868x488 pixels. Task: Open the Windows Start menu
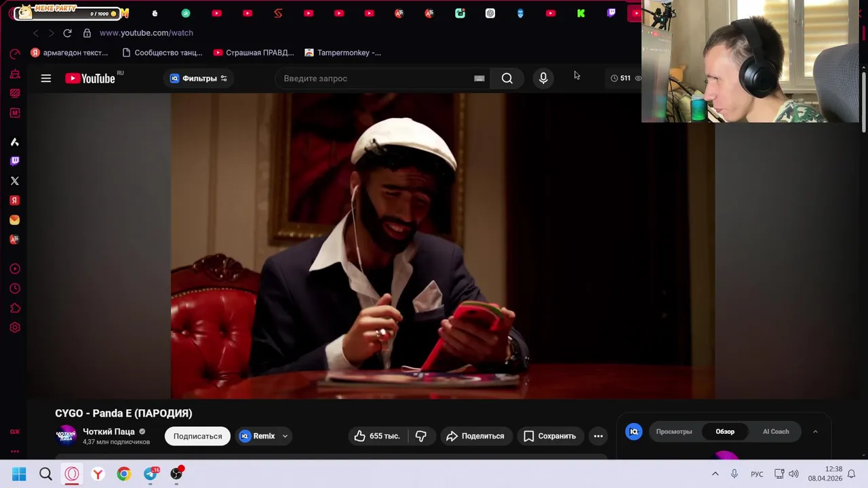click(19, 474)
